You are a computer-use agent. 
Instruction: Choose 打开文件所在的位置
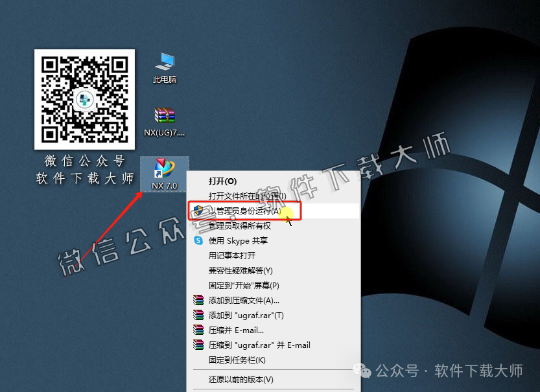[x=246, y=194]
